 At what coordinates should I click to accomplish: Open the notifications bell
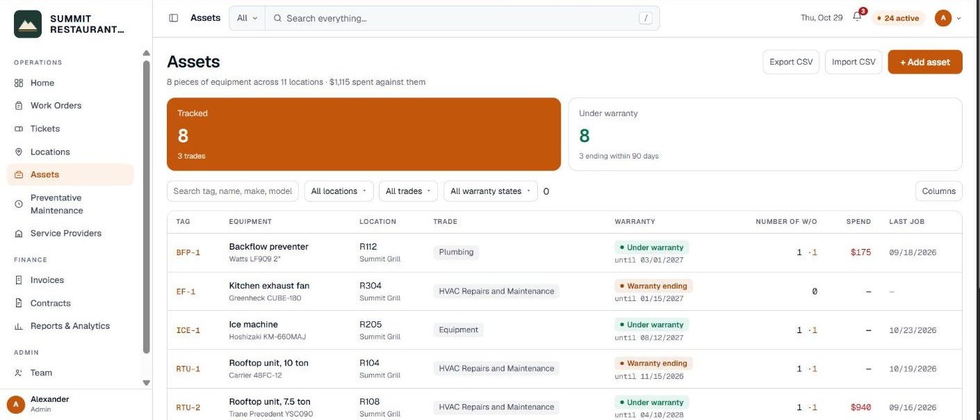point(857,17)
